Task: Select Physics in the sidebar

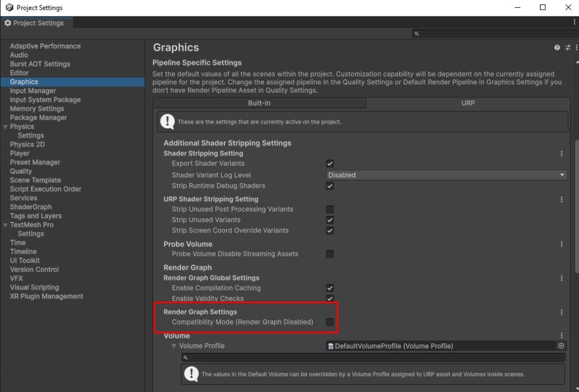Action: click(x=22, y=126)
